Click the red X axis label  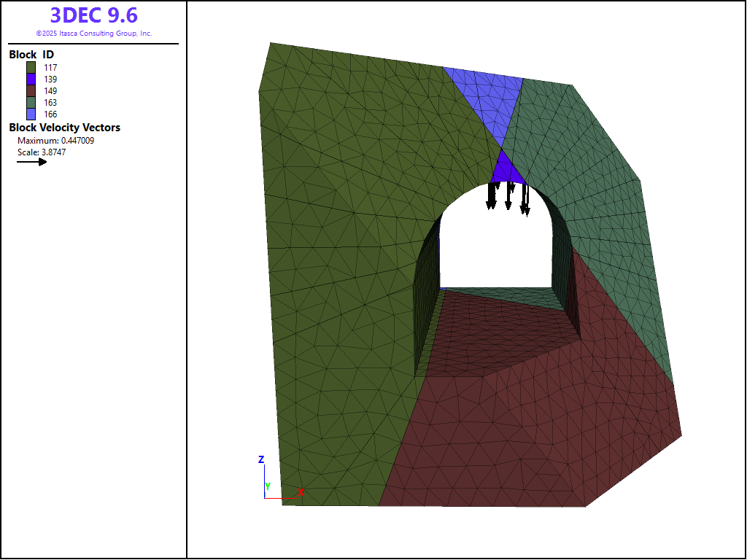(x=301, y=492)
